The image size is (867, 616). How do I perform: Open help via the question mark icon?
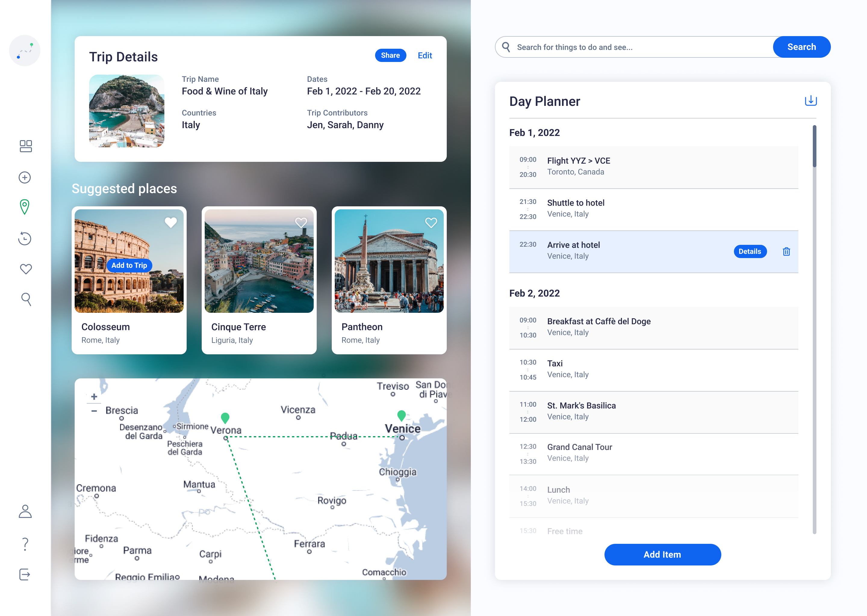pyautogui.click(x=25, y=544)
